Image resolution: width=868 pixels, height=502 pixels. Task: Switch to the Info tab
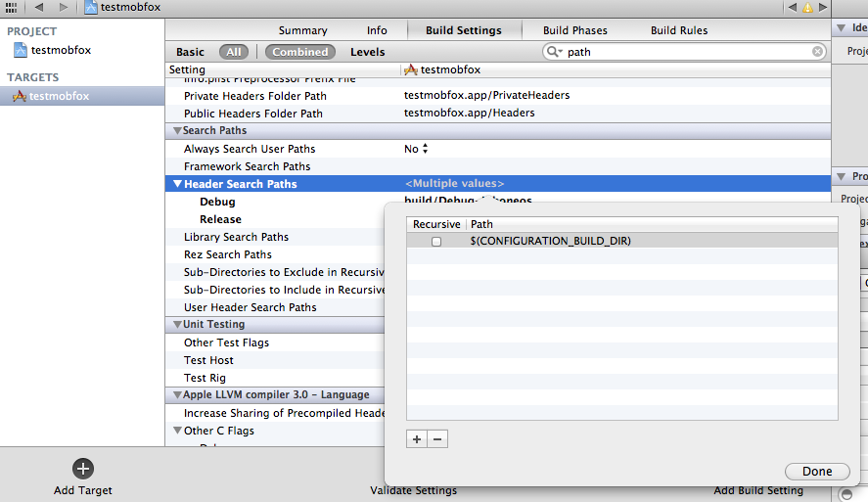tap(377, 30)
